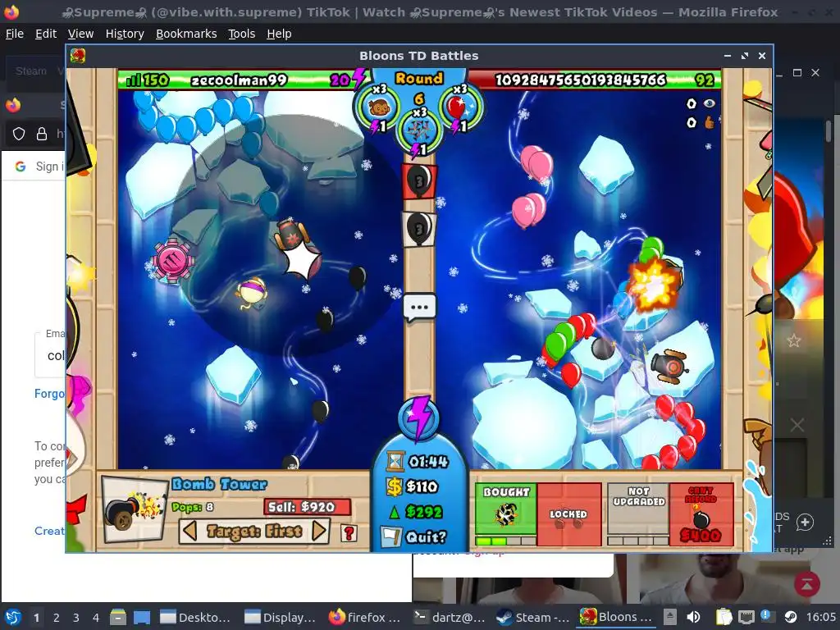840x630 pixels.
Task: Open the chat speech bubble
Action: pyautogui.click(x=419, y=308)
